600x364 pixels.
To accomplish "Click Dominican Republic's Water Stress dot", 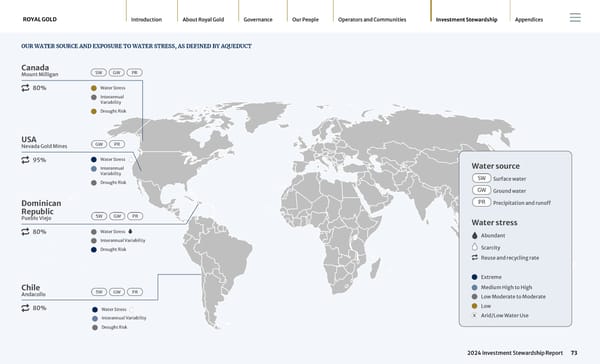I will point(94,232).
